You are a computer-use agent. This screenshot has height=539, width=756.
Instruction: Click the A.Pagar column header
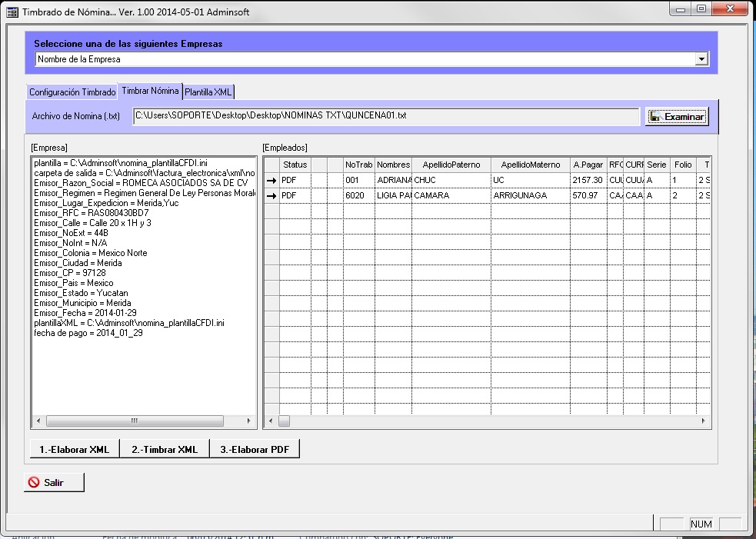tap(588, 165)
